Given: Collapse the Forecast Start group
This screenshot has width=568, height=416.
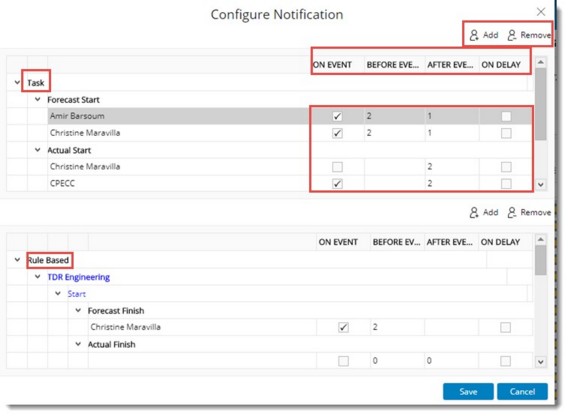Looking at the screenshot, I should (37, 99).
